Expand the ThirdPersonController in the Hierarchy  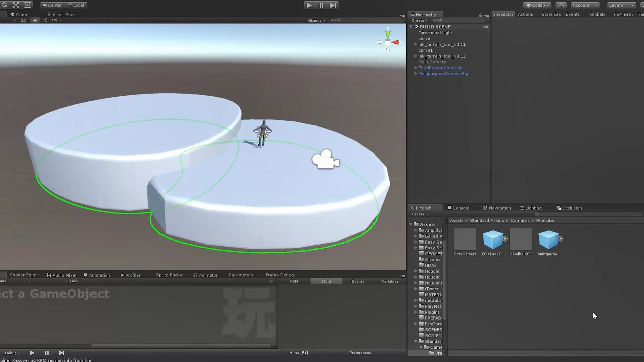point(416,68)
